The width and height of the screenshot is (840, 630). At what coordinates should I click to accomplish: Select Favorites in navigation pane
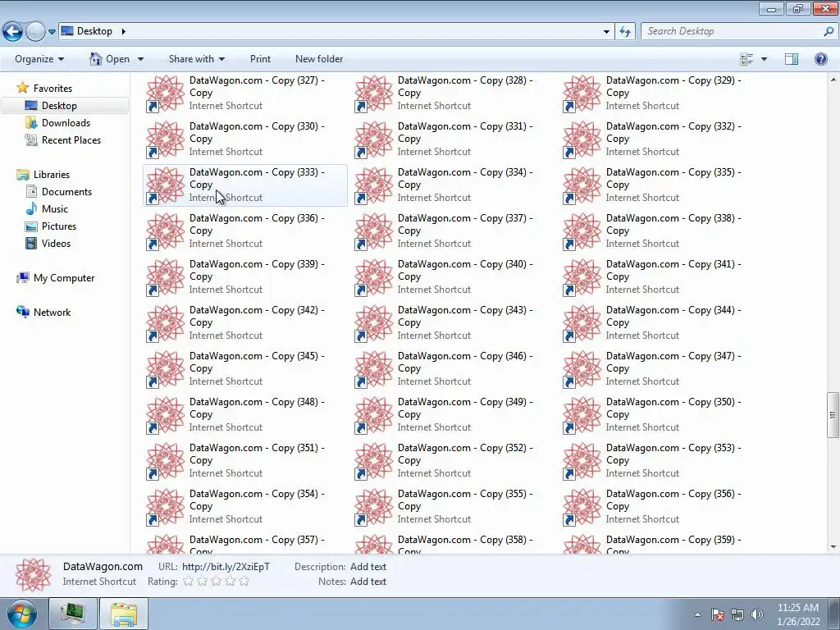point(52,89)
